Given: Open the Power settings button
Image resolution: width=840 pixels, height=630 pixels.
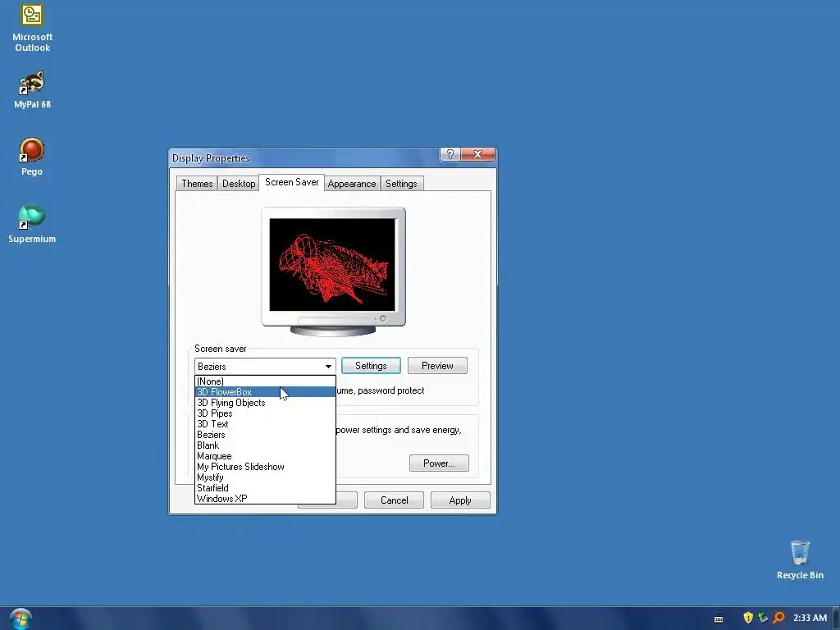Looking at the screenshot, I should coord(439,463).
